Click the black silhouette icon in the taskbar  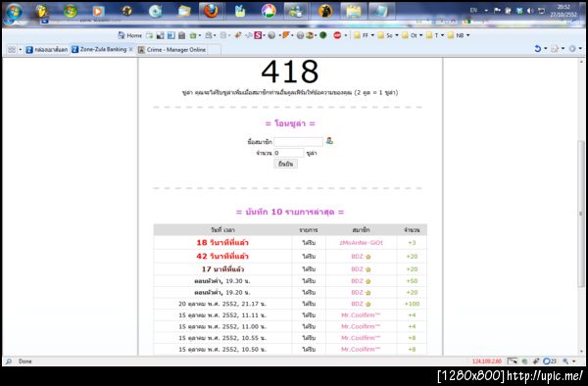click(325, 11)
